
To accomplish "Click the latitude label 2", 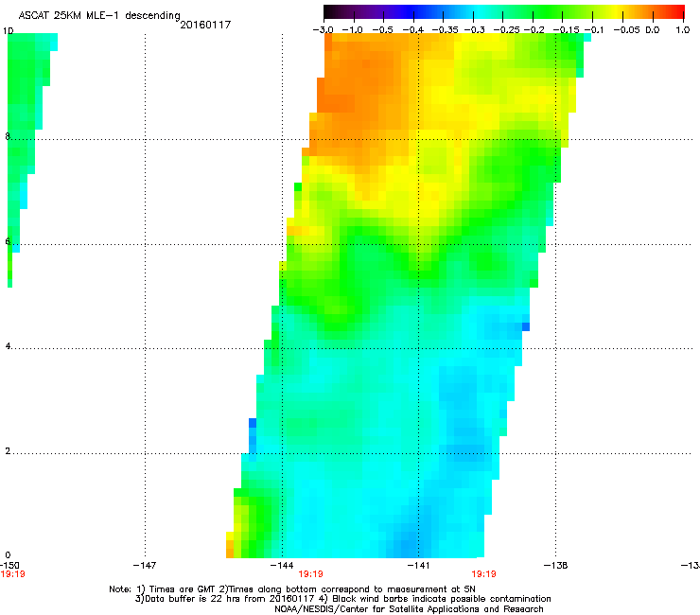I will (x=8, y=451).
